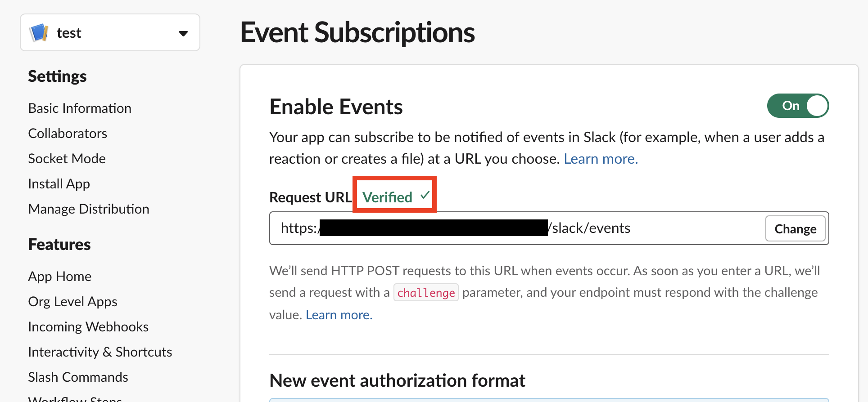
Task: Click the test app icon thumbnail
Action: (x=39, y=32)
